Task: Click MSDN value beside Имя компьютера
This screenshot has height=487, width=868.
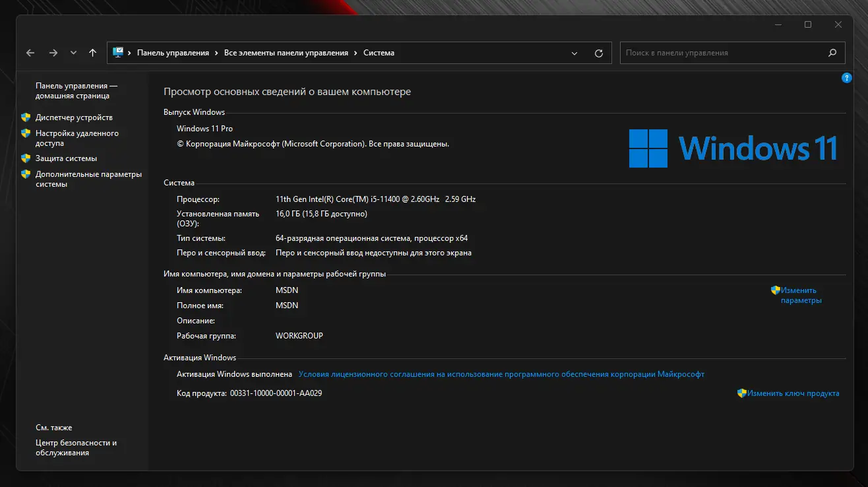Action: point(287,290)
